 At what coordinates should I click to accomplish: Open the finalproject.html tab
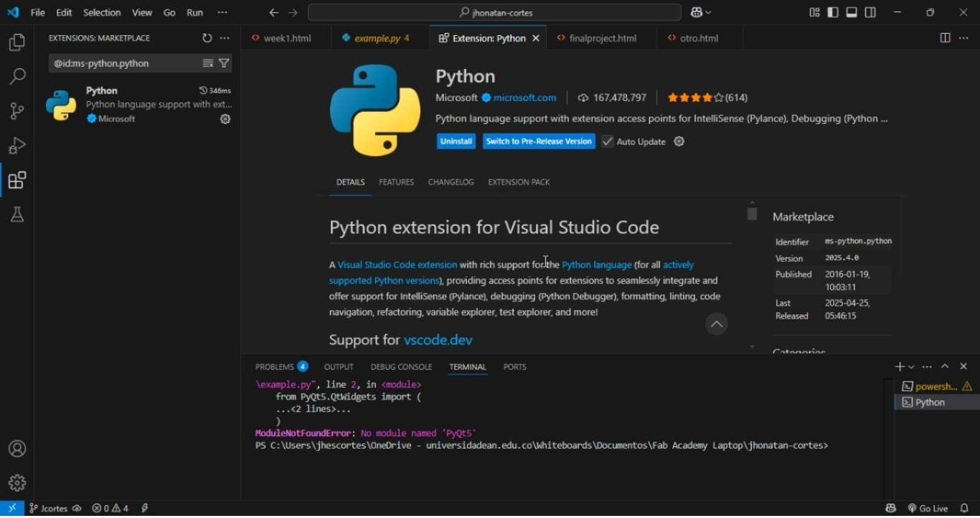601,38
